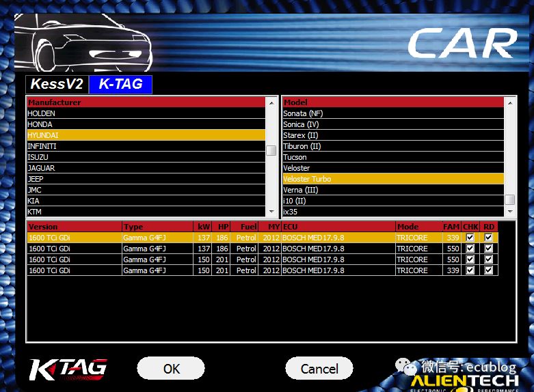Click the HP column header

[222, 227]
